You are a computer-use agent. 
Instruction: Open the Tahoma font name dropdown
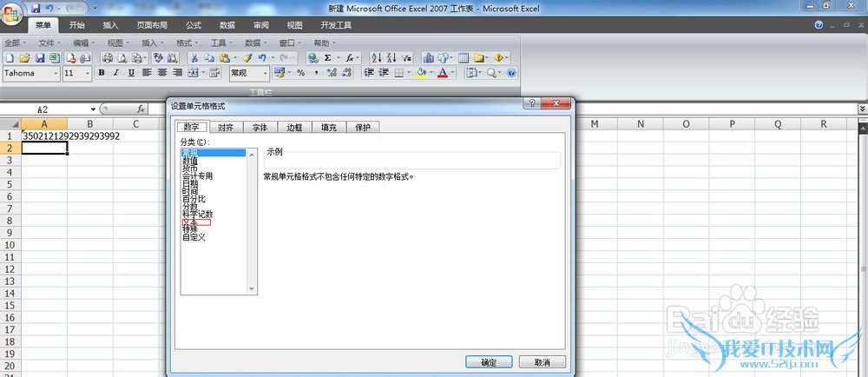tap(56, 73)
